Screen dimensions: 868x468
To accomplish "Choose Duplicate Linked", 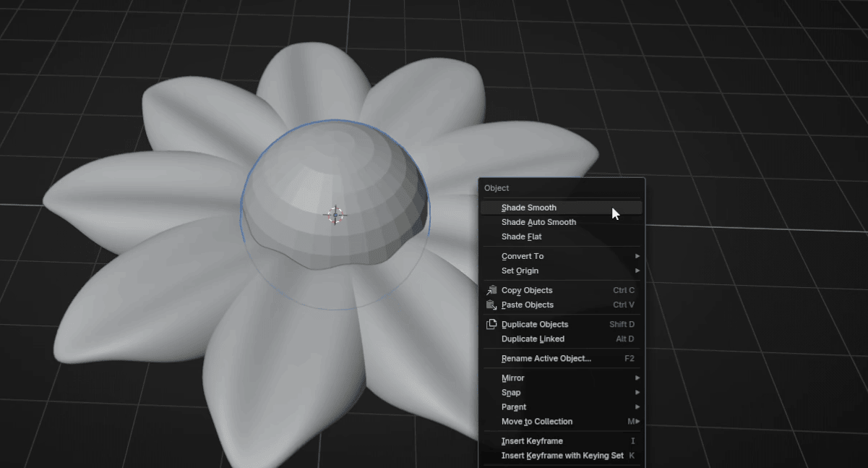I will click(x=533, y=339).
